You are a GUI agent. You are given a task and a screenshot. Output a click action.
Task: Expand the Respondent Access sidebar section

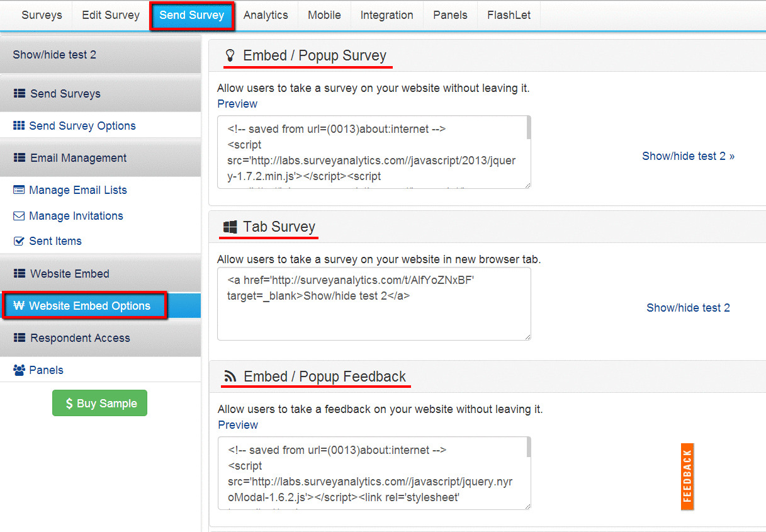(101, 338)
